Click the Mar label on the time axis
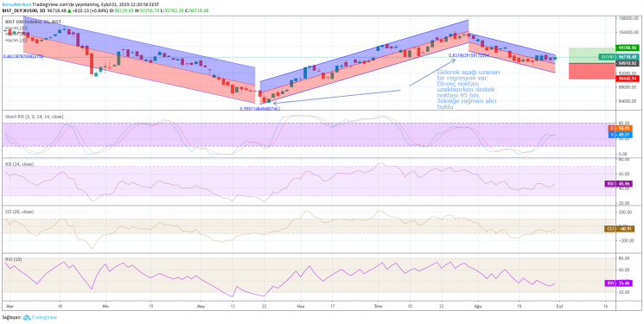 pyautogui.click(x=10, y=307)
